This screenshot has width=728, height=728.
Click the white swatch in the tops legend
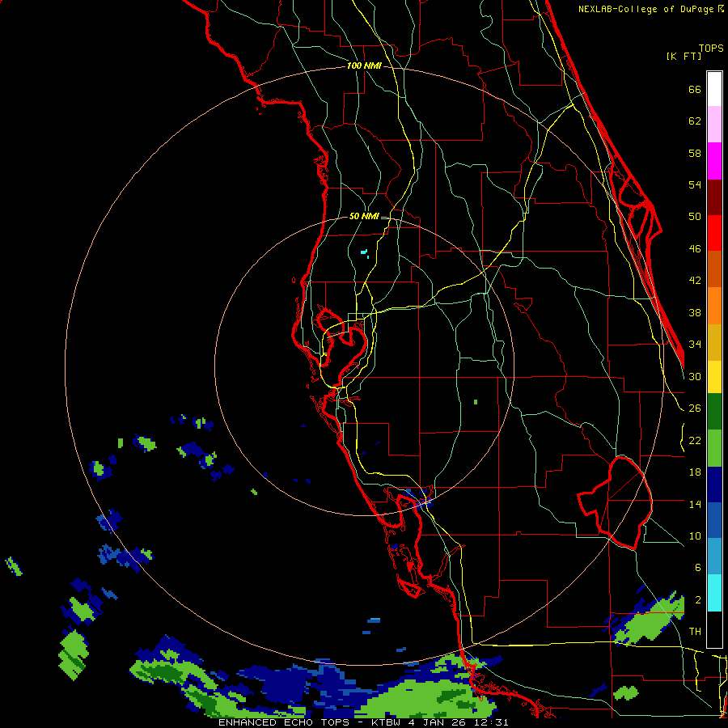tap(714, 89)
